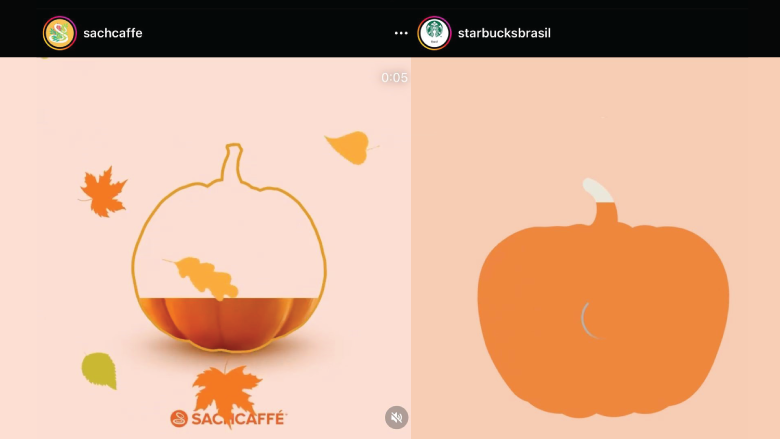Click the outlined pumpkin's stem
This screenshot has width=780, height=439.
click(233, 163)
